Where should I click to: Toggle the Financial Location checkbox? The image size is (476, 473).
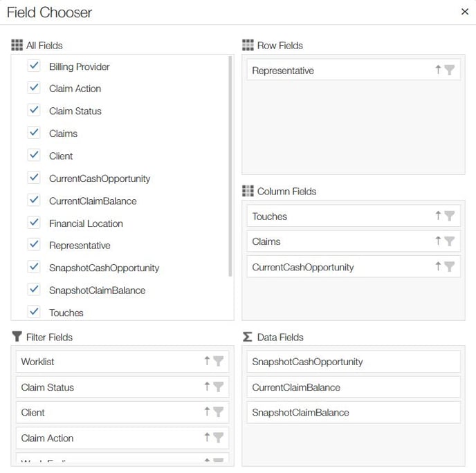(x=34, y=223)
